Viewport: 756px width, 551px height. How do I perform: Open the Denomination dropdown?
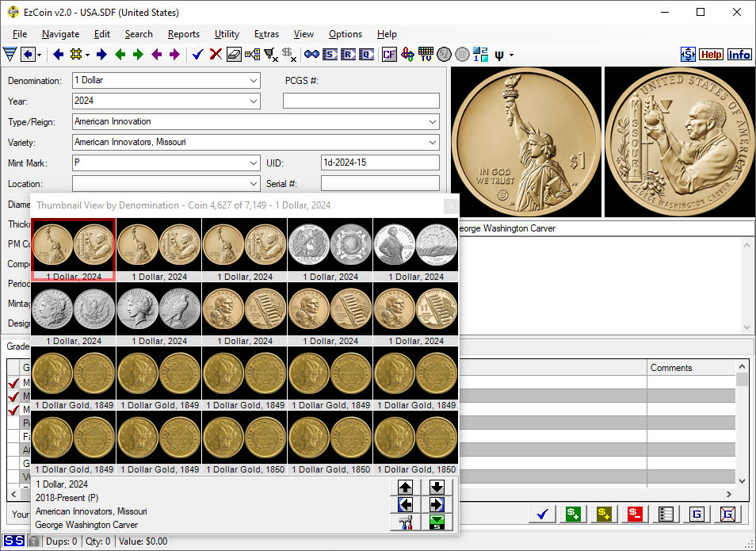tap(253, 80)
